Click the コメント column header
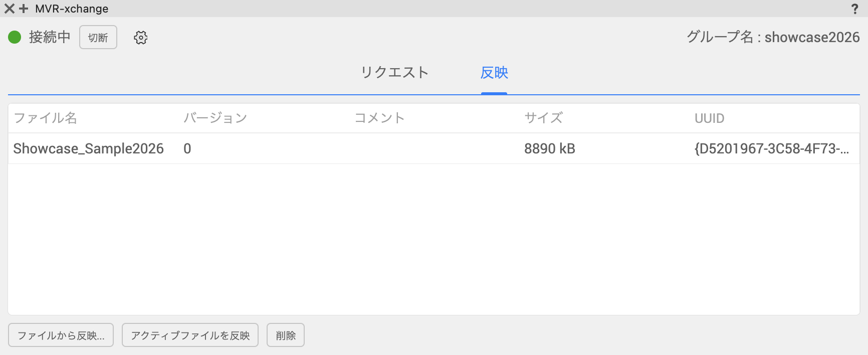Image resolution: width=868 pixels, height=355 pixels. click(x=379, y=118)
